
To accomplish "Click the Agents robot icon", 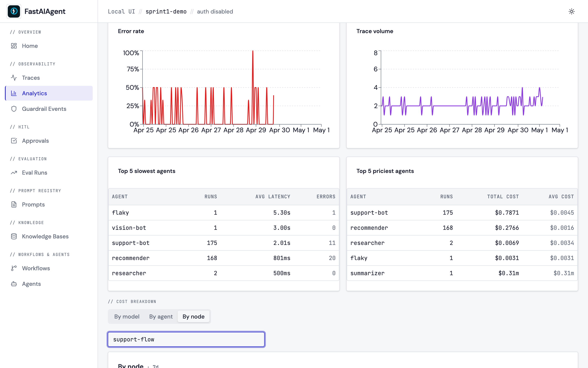I will pos(14,284).
